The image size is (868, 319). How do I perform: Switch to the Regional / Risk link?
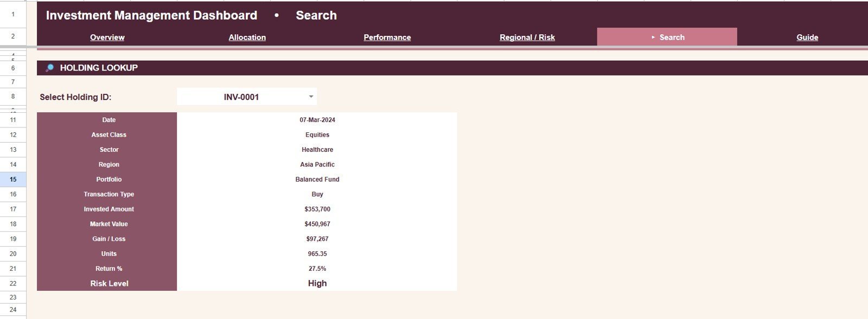pos(527,37)
